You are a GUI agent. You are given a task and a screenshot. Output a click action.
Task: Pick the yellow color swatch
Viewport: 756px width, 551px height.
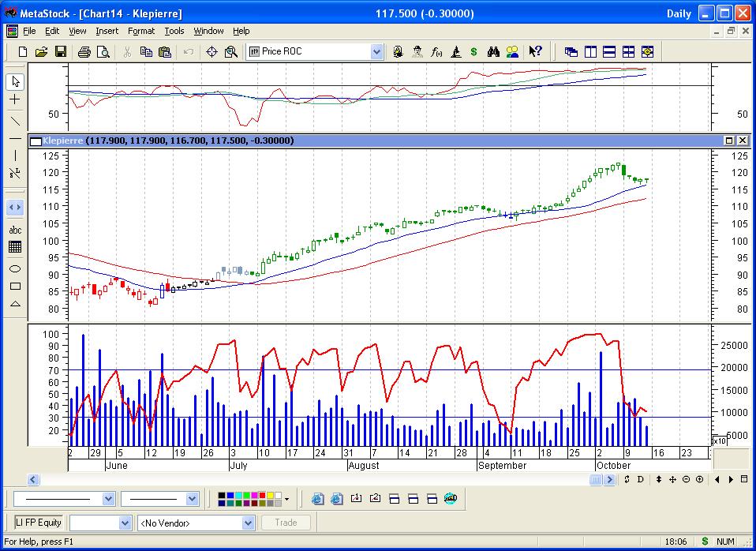[270, 495]
